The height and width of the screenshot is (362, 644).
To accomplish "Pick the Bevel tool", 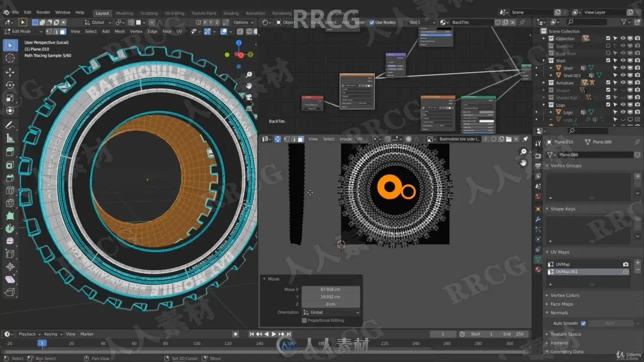I will 10,178.
